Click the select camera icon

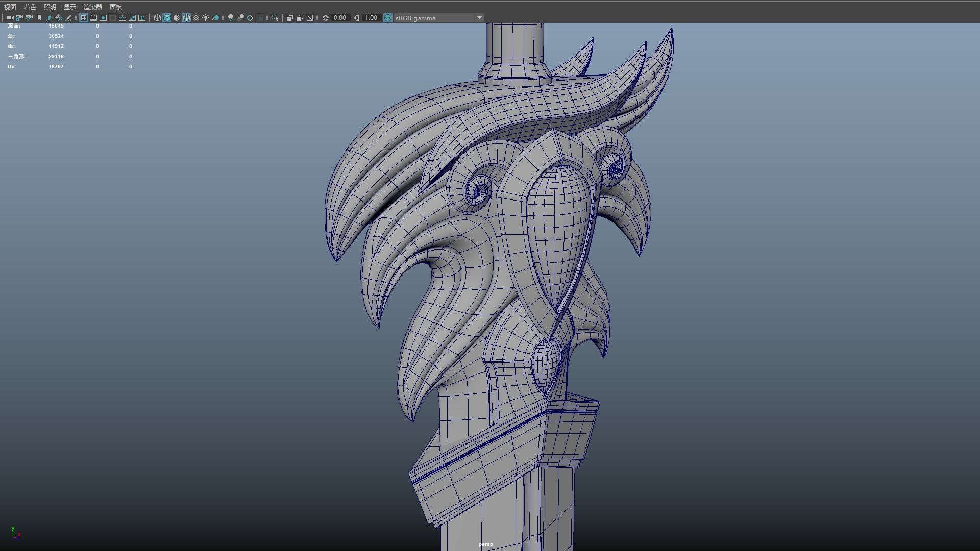10,18
